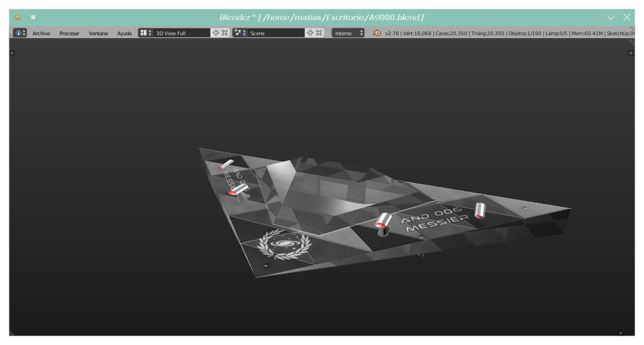Add a new scene with plus icon
Screen dimensions: 644x345
point(310,33)
